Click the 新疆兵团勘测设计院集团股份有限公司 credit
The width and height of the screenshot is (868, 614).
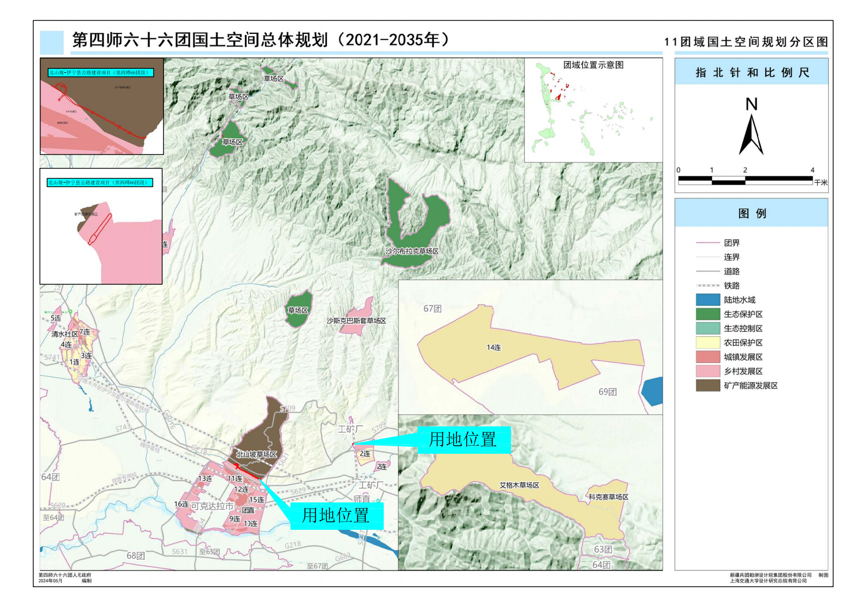771,575
